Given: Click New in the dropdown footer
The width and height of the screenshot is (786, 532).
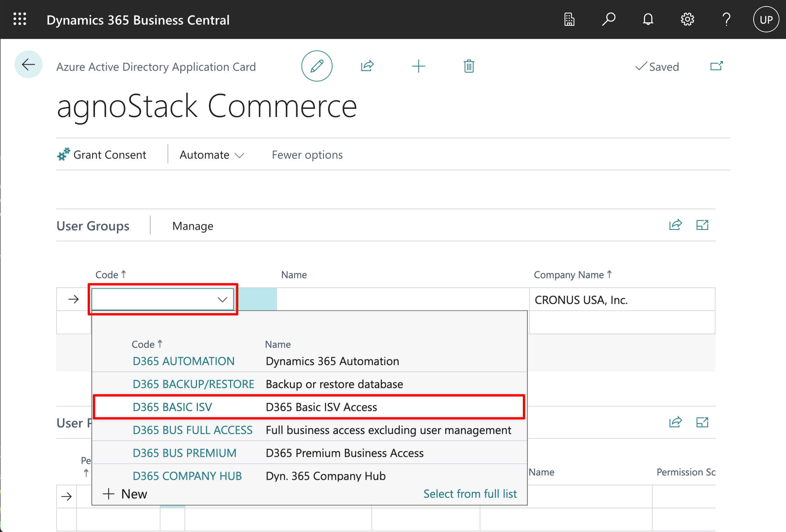Looking at the screenshot, I should pos(125,494).
